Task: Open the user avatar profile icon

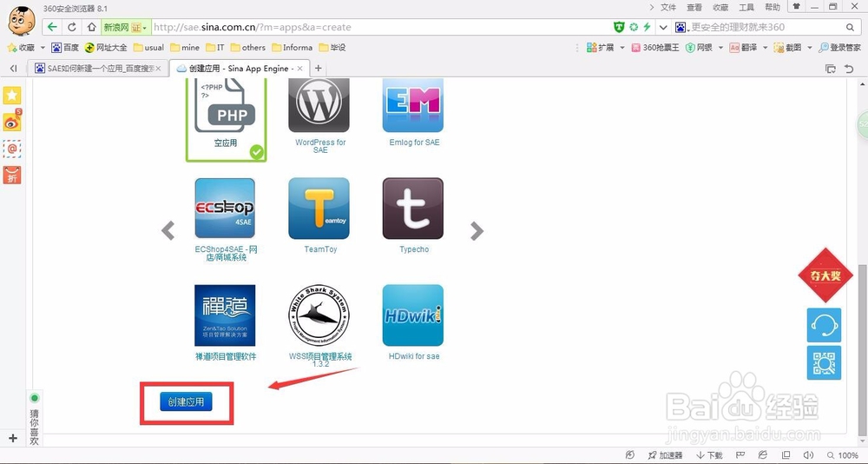Action: (21, 21)
